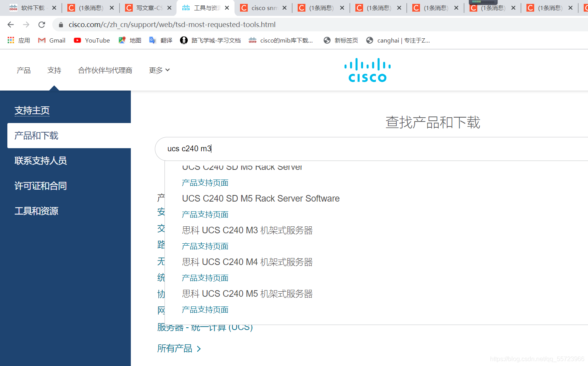Open the 所有产品 link
Image resolution: width=588 pixels, height=366 pixels.
tap(175, 349)
